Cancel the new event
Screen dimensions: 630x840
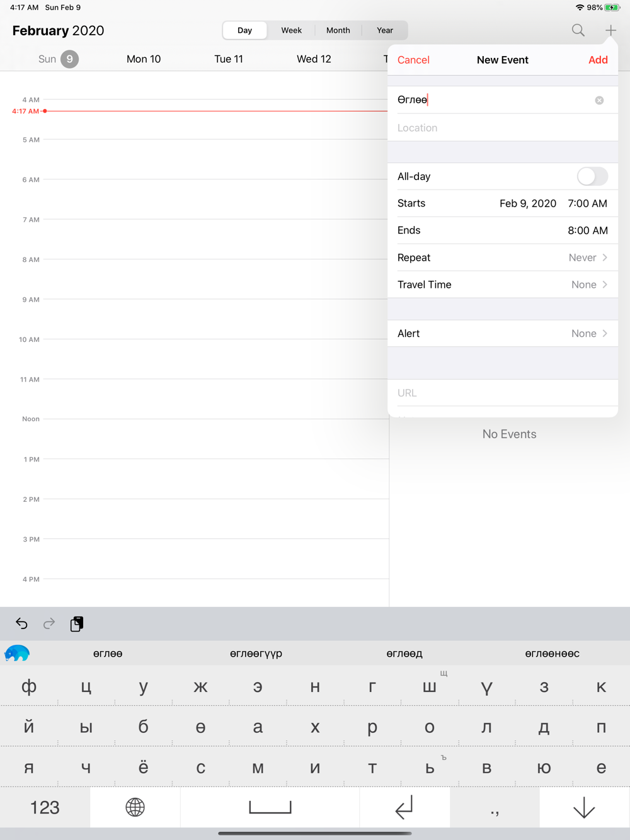413,60
